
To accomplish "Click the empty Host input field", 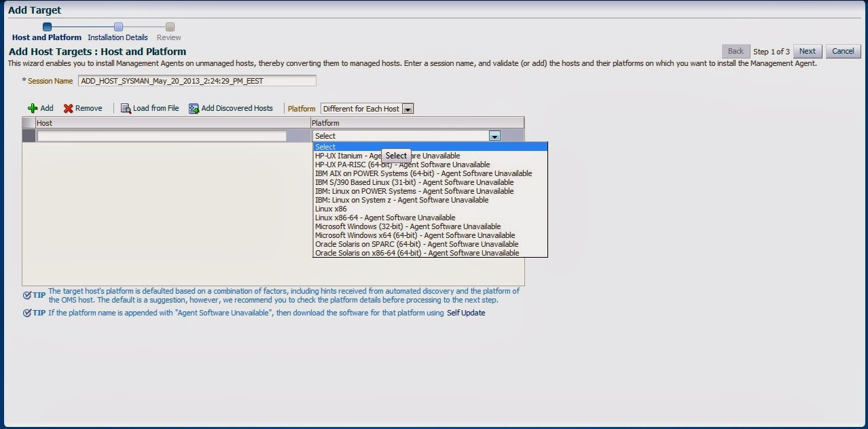I will (x=162, y=136).
